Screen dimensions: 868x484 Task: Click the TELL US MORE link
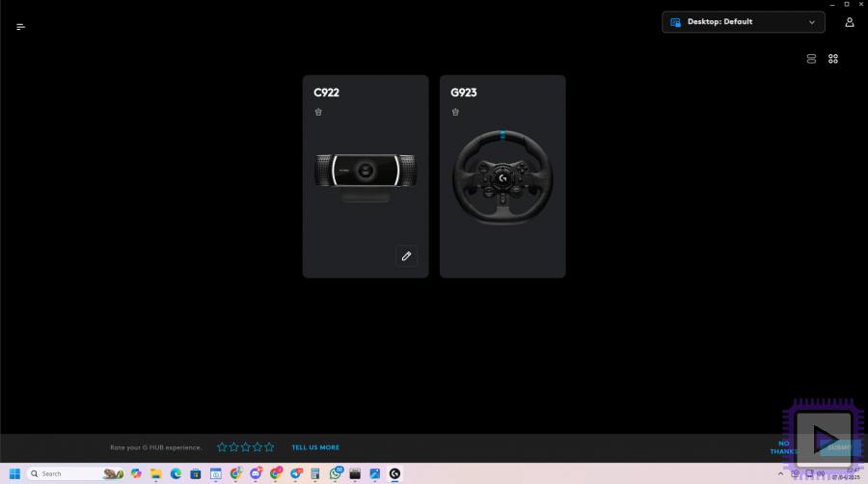315,447
